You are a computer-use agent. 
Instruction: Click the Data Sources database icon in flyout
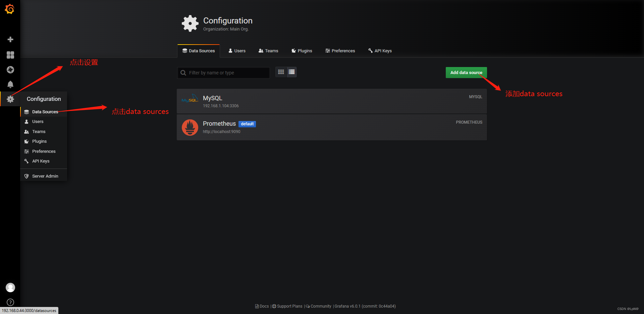(x=26, y=112)
